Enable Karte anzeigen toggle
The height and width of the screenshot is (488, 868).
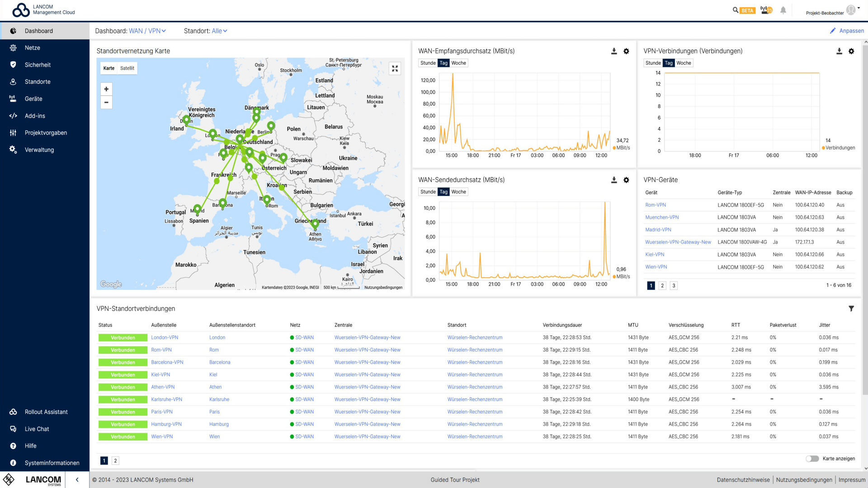pos(812,458)
